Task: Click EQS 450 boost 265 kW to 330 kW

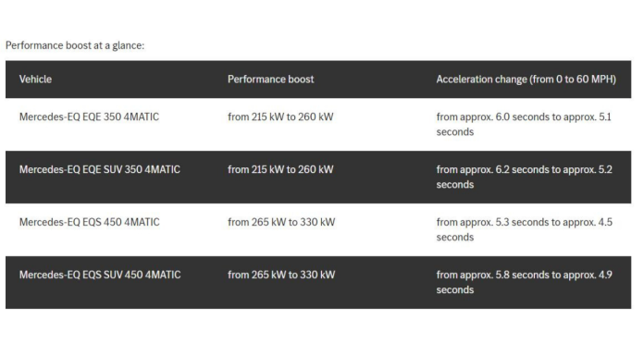Action: click(x=281, y=222)
